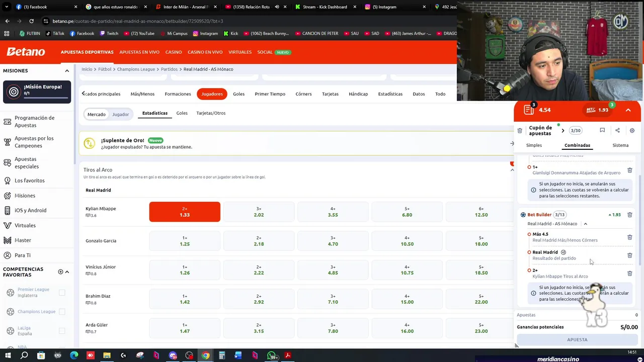Open File Explorer from taskbar
This screenshot has width=644, height=362.
[x=107, y=355]
